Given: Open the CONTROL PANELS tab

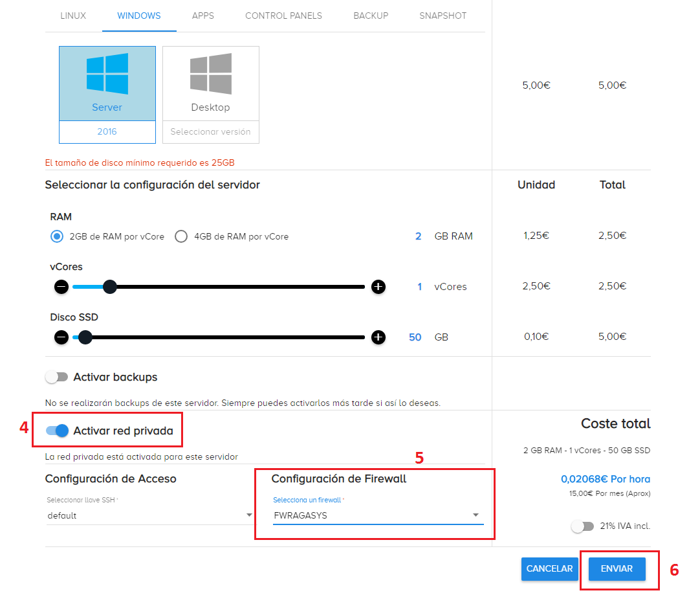Looking at the screenshot, I should coord(283,16).
